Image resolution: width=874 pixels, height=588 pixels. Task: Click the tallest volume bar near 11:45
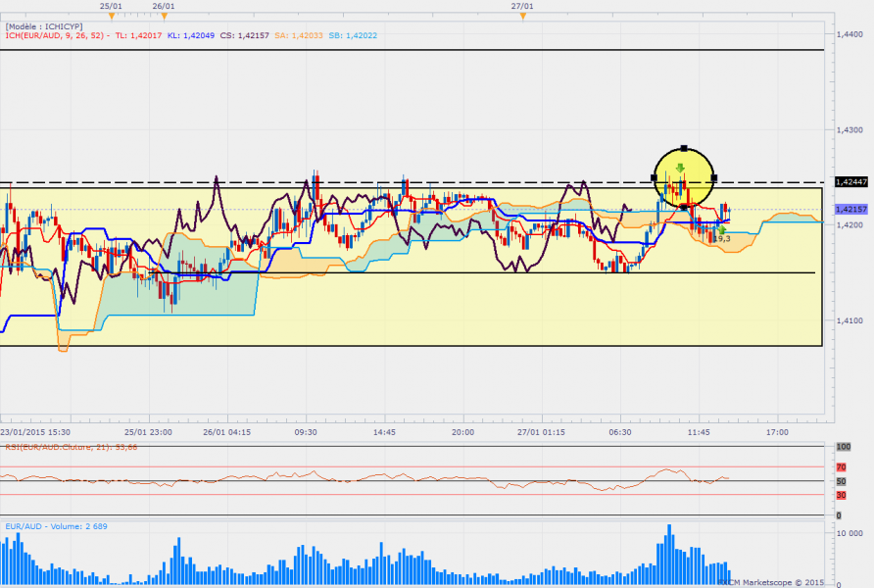click(x=669, y=554)
